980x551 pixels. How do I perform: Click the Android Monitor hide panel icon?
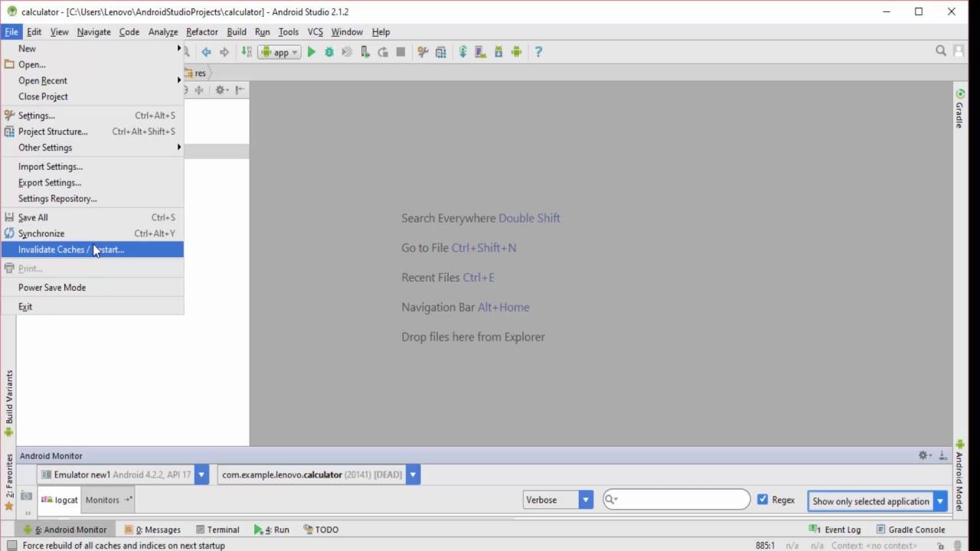[x=942, y=455]
